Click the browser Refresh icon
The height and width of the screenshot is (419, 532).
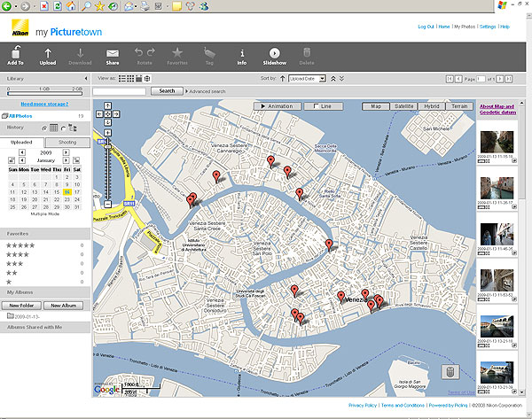click(x=58, y=6)
